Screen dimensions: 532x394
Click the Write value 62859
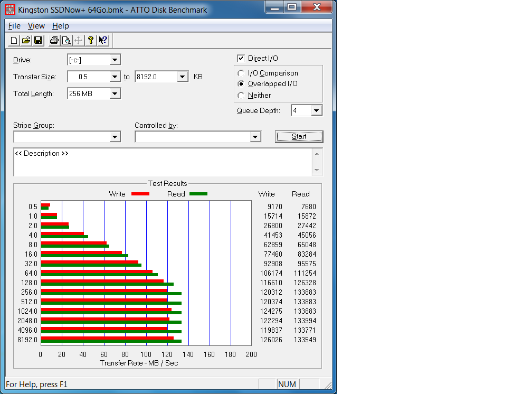pos(273,245)
